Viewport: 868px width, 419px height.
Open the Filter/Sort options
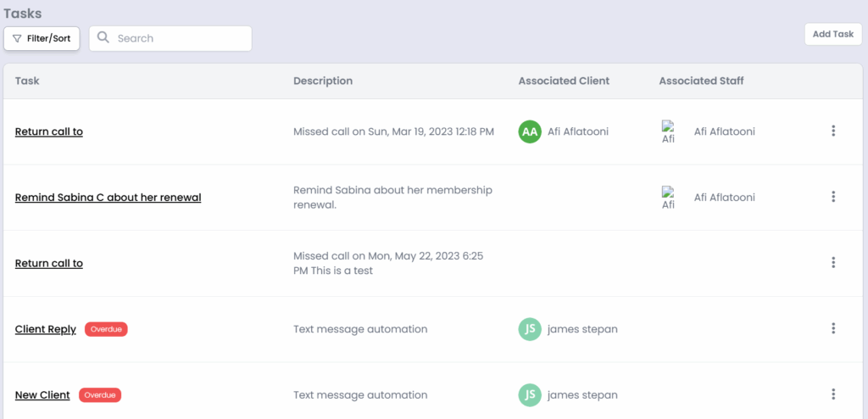pos(42,38)
